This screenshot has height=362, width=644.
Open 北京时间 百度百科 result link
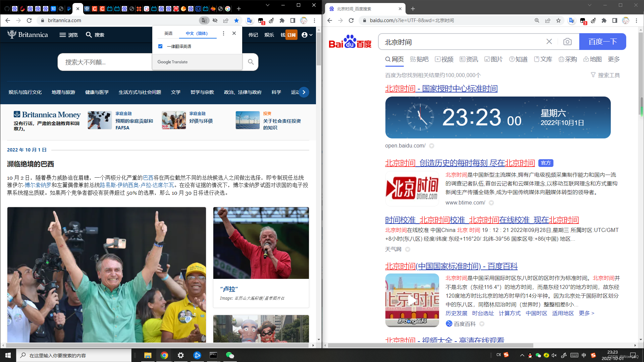[451, 266]
